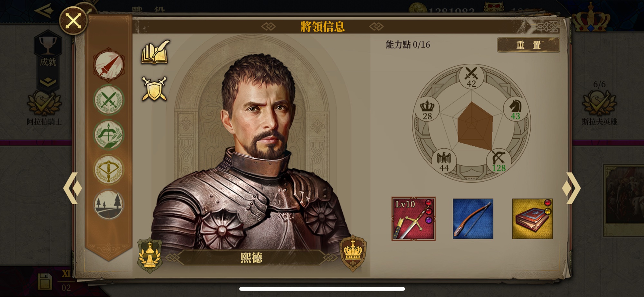Tap the gold crown rank shield badge
This screenshot has height=297, width=644.
[x=353, y=253]
